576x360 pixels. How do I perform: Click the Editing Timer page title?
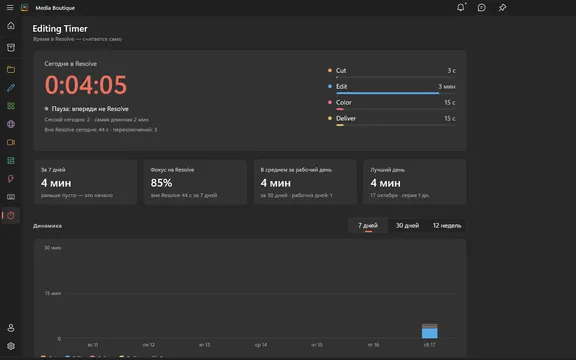(60, 29)
